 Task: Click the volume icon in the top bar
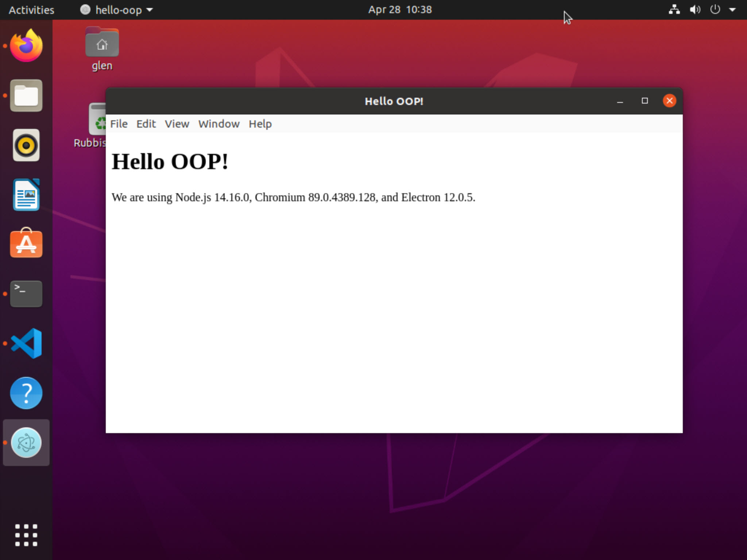(694, 10)
